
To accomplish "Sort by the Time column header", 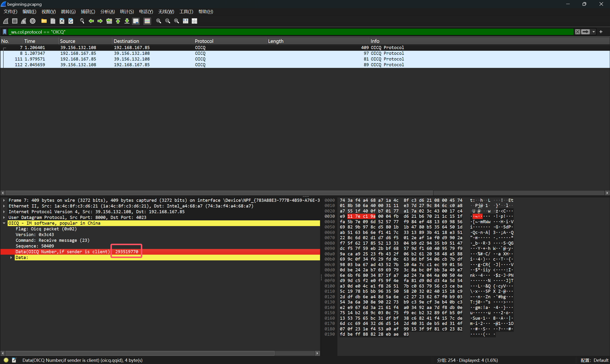I will click(41, 41).
